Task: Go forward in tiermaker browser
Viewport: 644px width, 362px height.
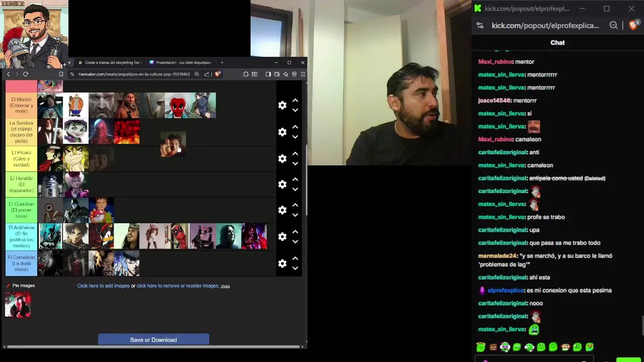Action: click(17, 74)
